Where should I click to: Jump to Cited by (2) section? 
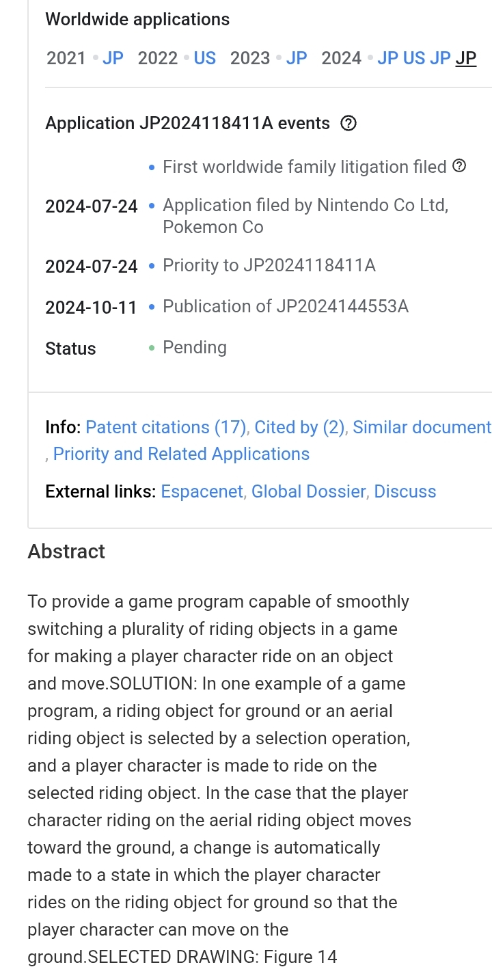[x=299, y=428]
